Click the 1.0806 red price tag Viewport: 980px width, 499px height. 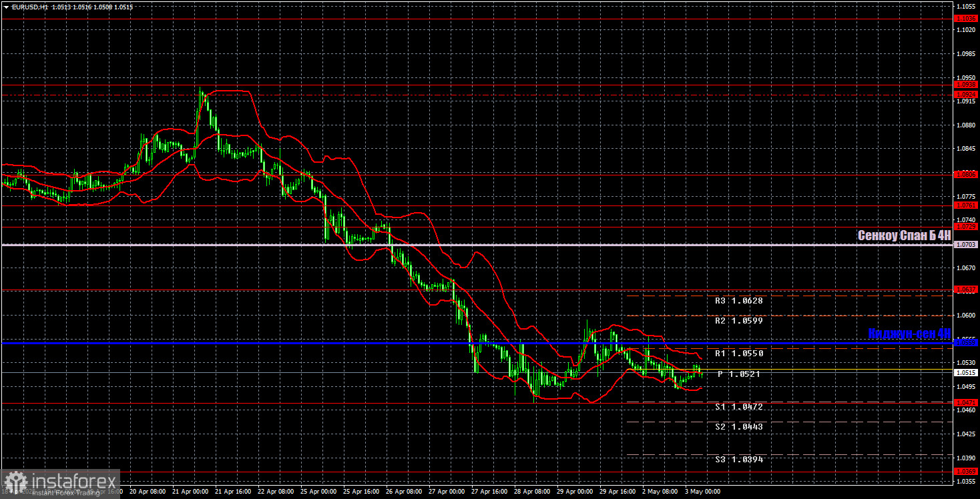[966, 174]
